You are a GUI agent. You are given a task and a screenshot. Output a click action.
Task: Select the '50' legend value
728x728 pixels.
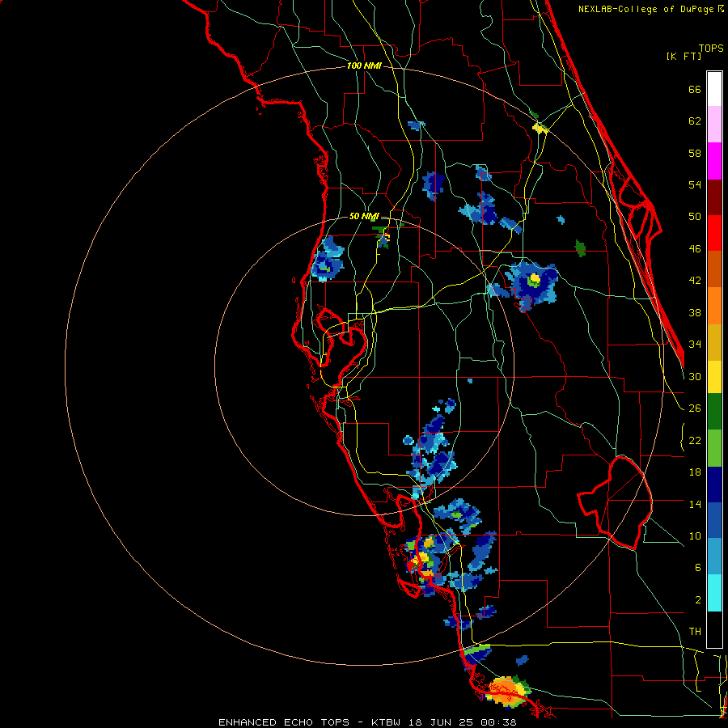(695, 217)
